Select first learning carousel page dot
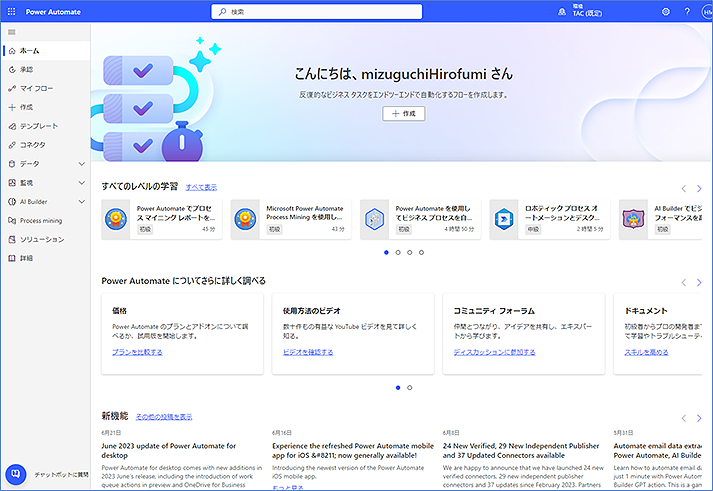Image resolution: width=713 pixels, height=491 pixels. 387,252
